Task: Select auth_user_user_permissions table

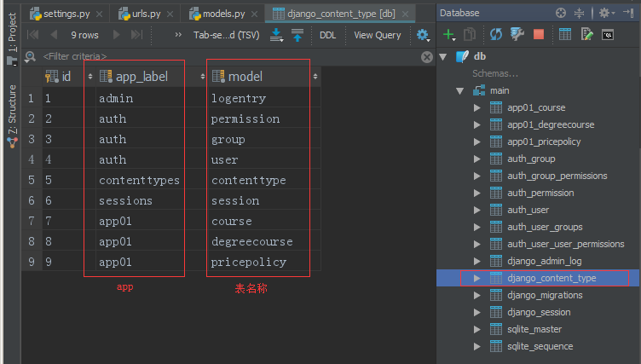Action: (x=566, y=244)
